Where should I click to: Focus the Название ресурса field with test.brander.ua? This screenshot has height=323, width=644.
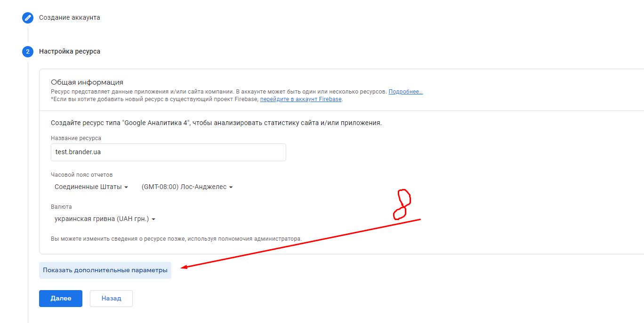tap(168, 152)
